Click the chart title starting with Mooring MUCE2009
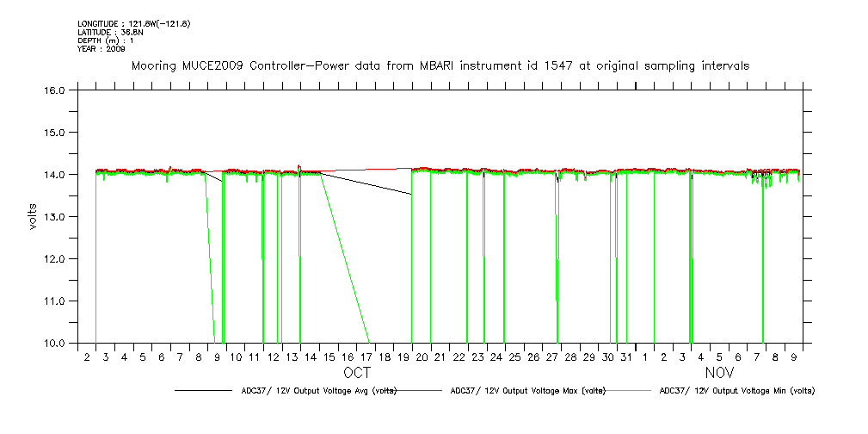Image resolution: width=868 pixels, height=434 pixels. 440,65
